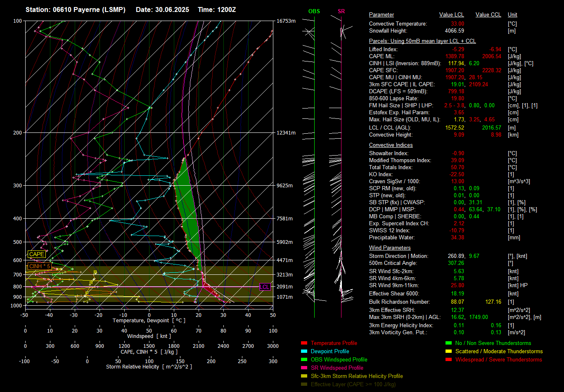Click the Value CCL column header

click(x=488, y=15)
